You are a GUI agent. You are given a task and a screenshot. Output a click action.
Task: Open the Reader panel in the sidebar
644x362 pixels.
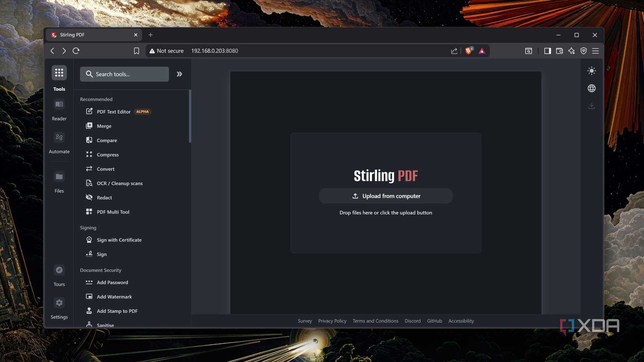pyautogui.click(x=59, y=109)
